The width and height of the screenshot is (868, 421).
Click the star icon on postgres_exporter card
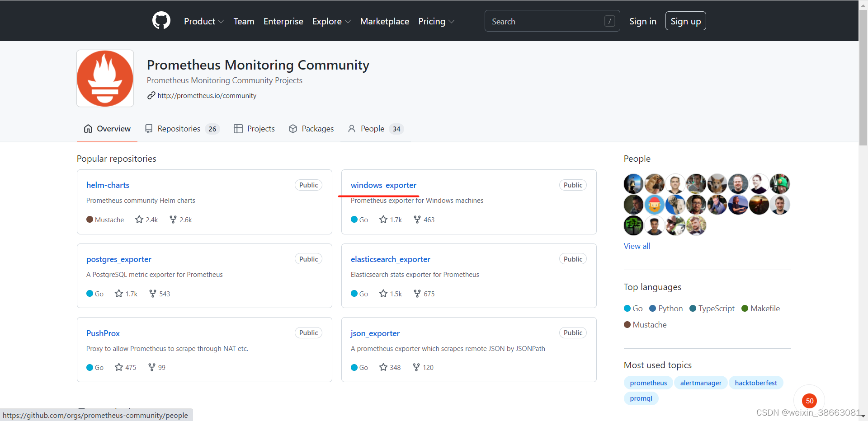pyautogui.click(x=119, y=294)
